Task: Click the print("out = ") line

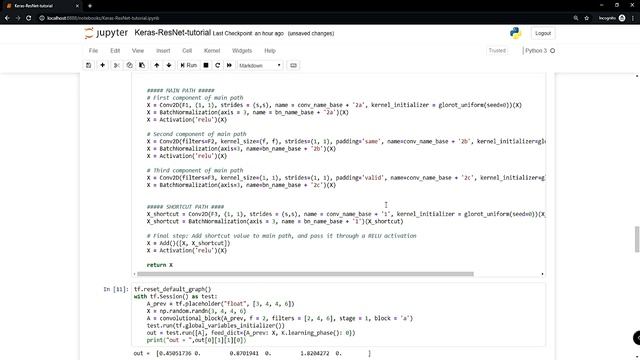Action: (196, 340)
